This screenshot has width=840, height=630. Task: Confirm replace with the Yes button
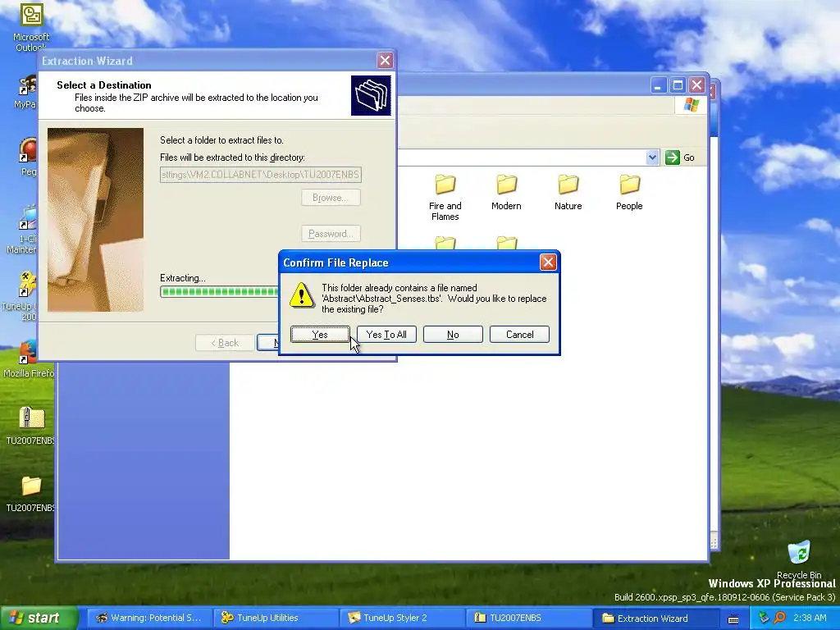coord(320,335)
